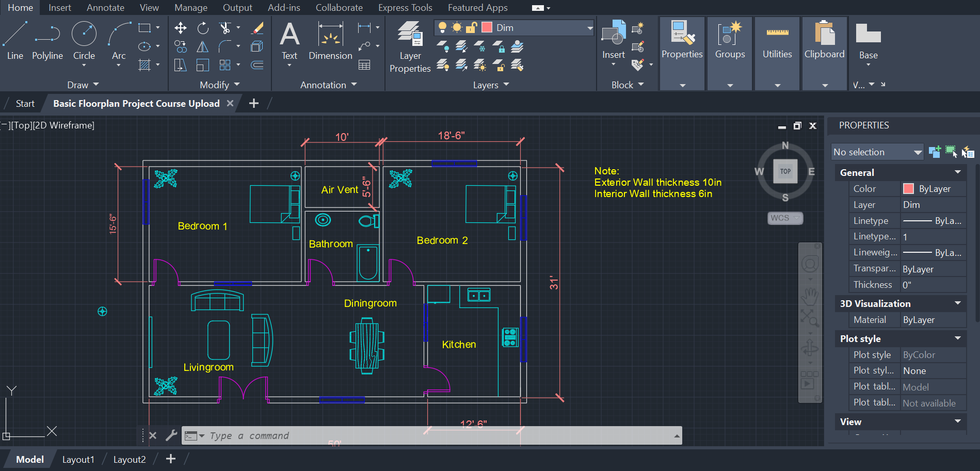Activate the Scale tool
Image resolution: width=980 pixels, height=471 pixels.
click(x=203, y=65)
